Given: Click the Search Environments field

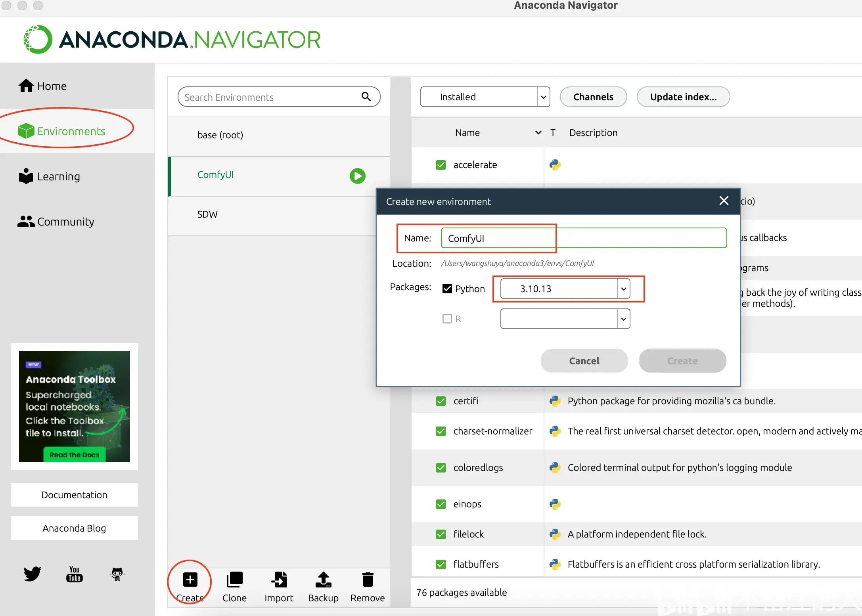Looking at the screenshot, I should point(279,97).
